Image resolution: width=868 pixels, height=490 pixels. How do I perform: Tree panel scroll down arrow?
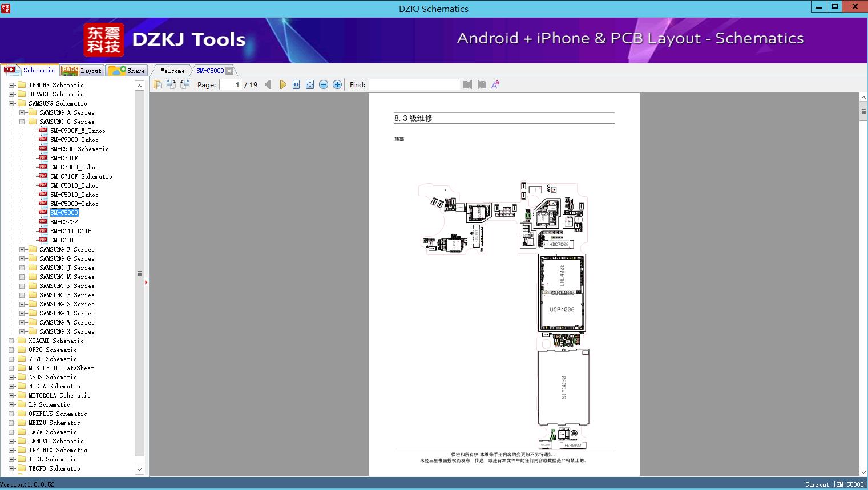139,469
